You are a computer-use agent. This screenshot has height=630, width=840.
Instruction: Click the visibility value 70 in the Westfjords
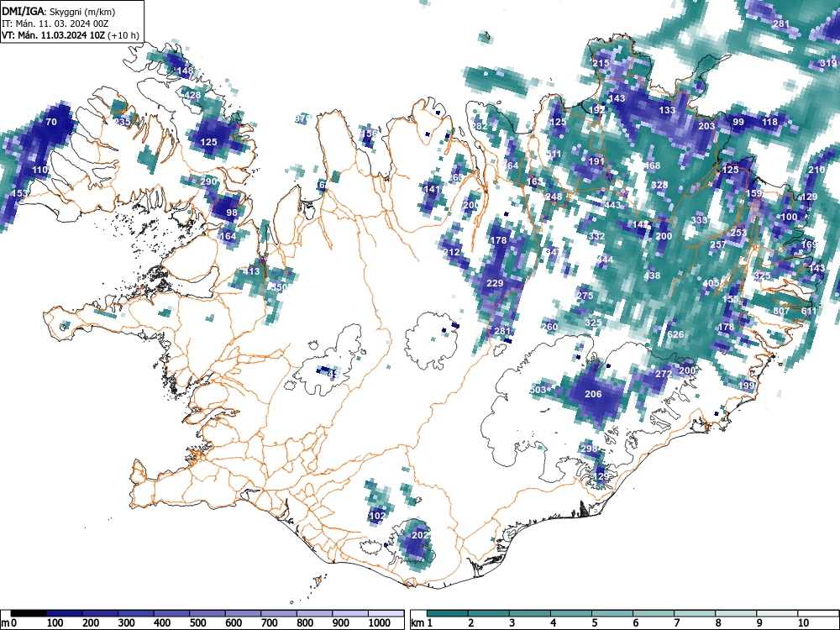[51, 122]
